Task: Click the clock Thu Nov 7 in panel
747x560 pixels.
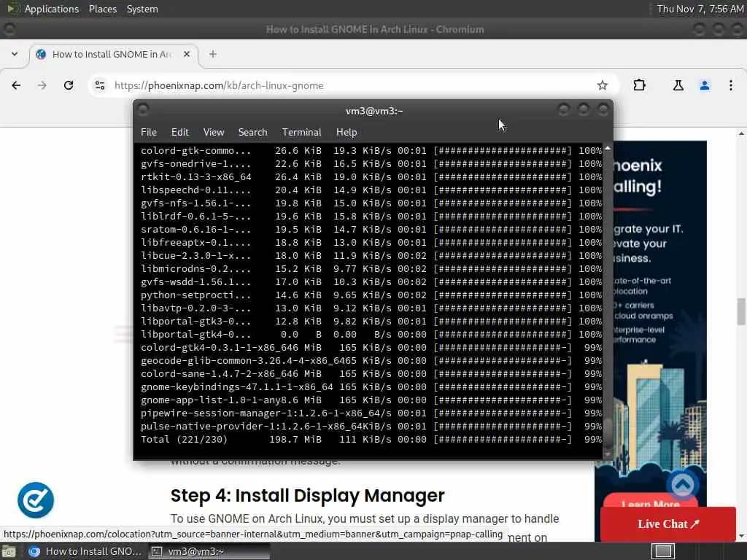Action: [x=700, y=9]
